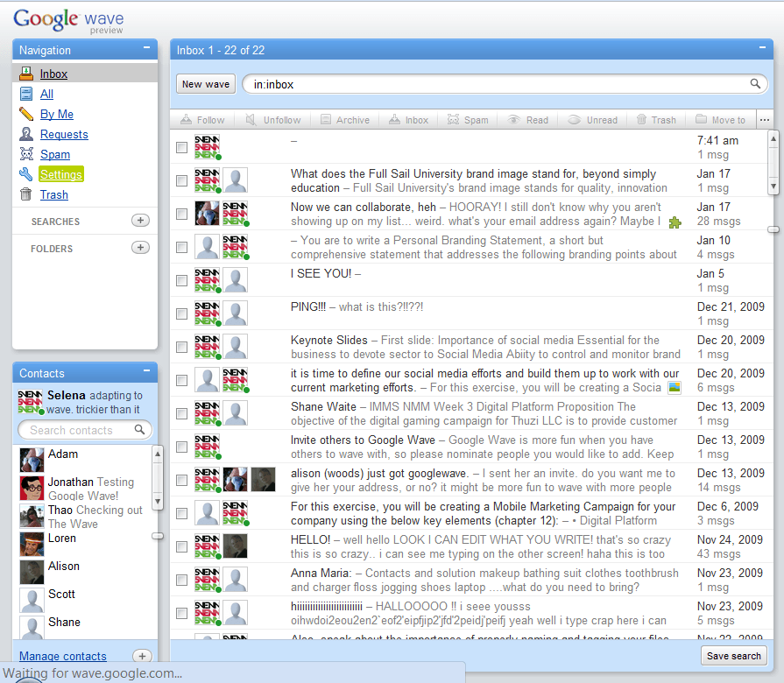Go to 'By Me' in Navigation
784x683 pixels.
(x=56, y=114)
